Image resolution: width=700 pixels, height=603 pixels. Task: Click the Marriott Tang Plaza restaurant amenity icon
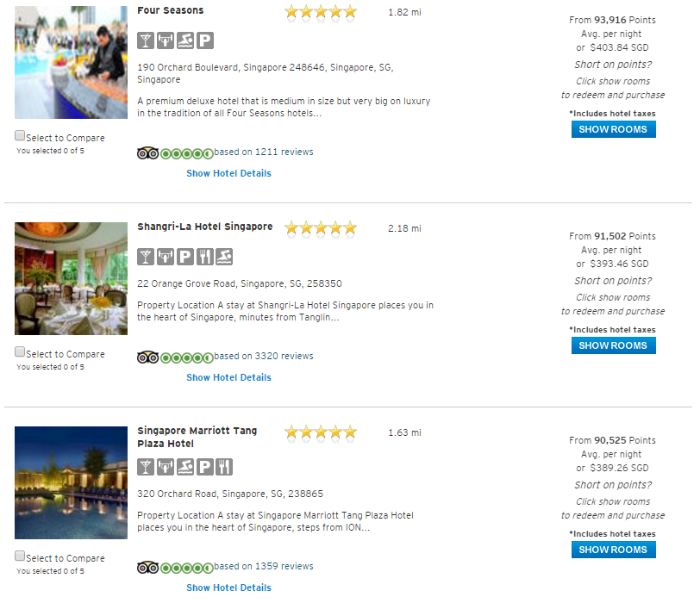pos(224,467)
